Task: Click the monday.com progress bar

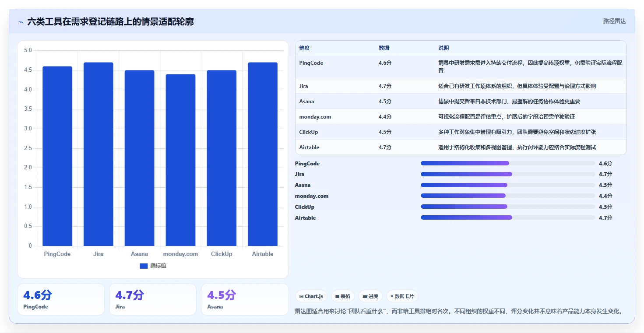Action: coord(508,196)
